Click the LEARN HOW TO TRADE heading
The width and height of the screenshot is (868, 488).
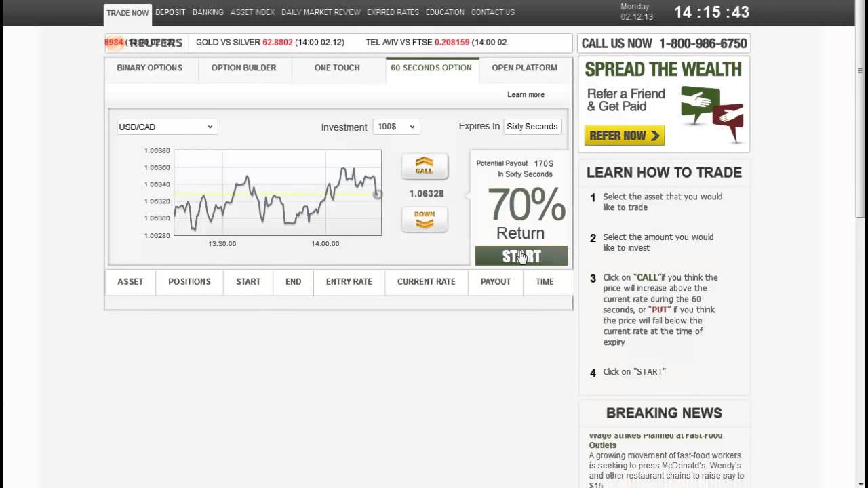[x=664, y=173]
